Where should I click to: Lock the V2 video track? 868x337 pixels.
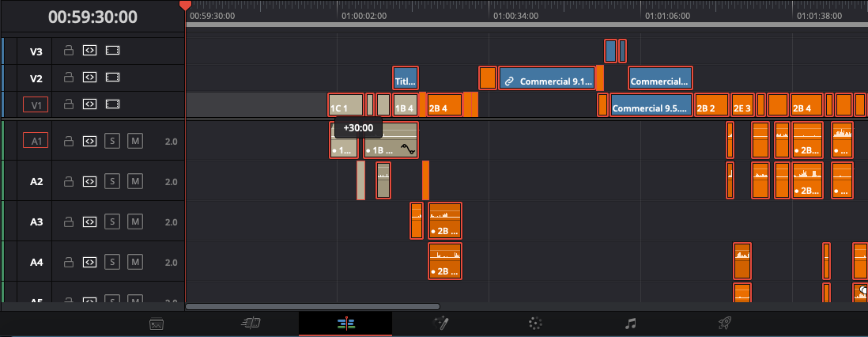(69, 77)
